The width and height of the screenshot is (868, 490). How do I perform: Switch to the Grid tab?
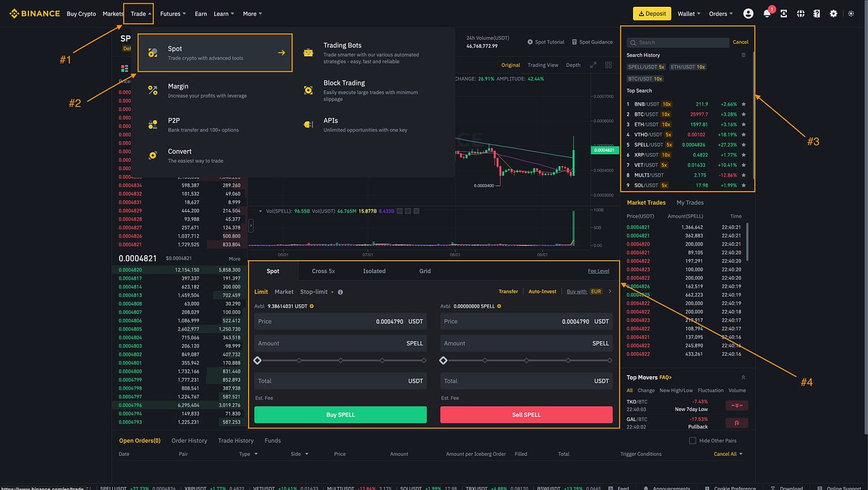425,271
